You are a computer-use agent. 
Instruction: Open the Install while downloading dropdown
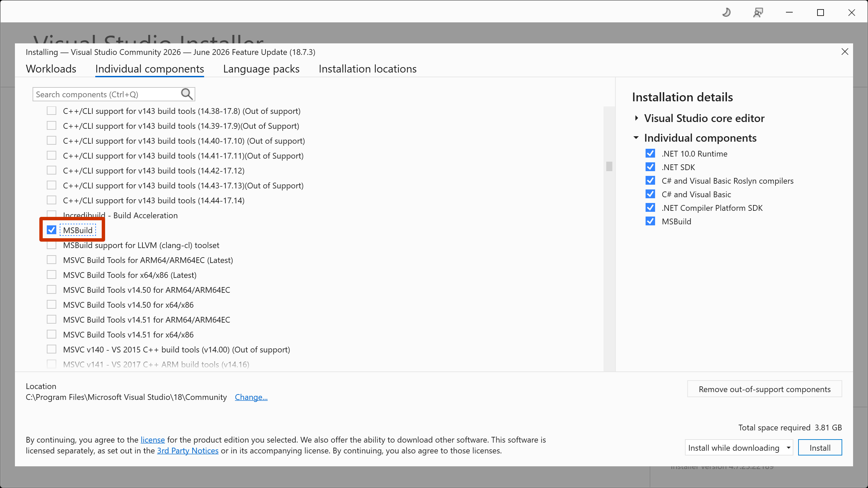[739, 448]
